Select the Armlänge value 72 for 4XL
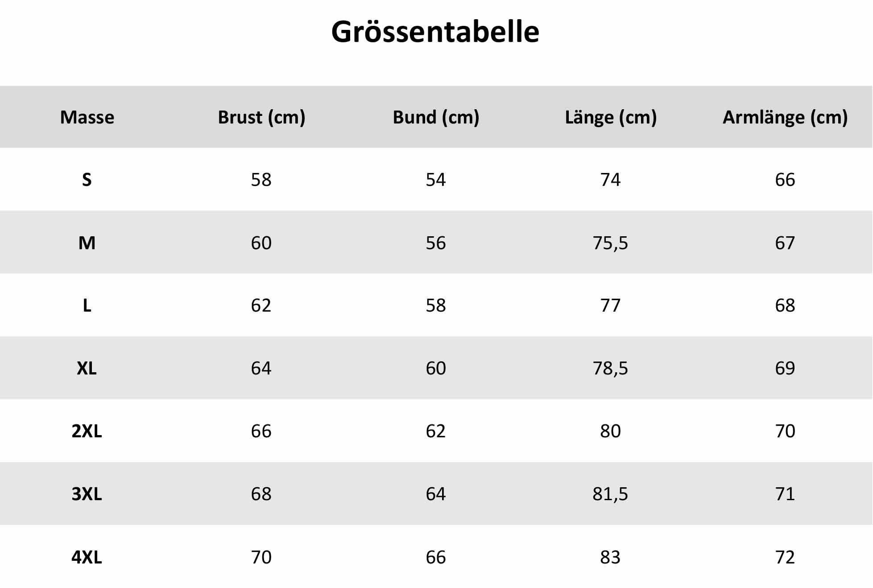Screen dimensions: 873x588 (785, 557)
